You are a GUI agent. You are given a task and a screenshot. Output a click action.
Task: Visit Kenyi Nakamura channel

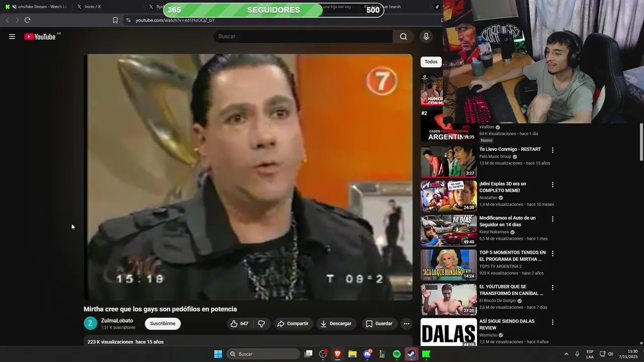coord(494,232)
